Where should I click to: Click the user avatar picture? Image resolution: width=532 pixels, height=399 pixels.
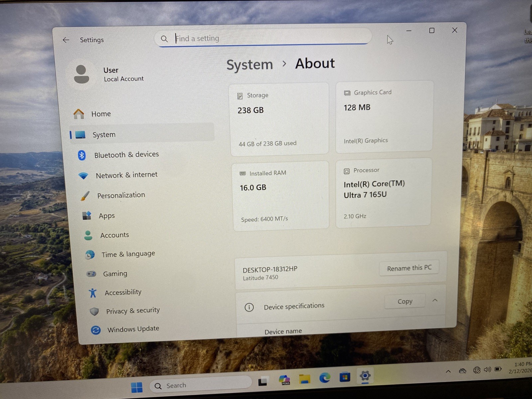pyautogui.click(x=81, y=74)
